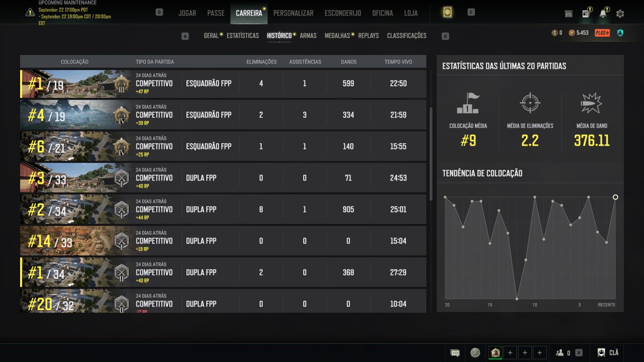Click the radar voice icon beside chat
The width and height of the screenshot is (644, 362).
[475, 353]
